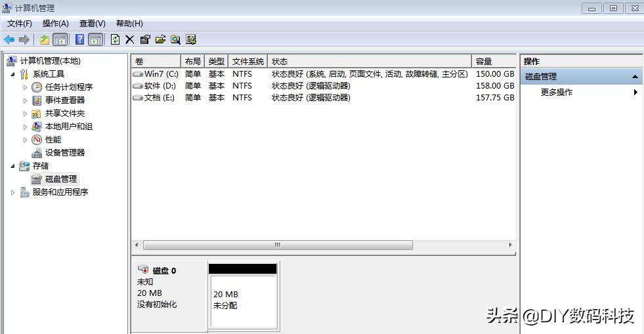Click the 任务计划程序 clock icon
644x334 pixels.
pos(37,87)
